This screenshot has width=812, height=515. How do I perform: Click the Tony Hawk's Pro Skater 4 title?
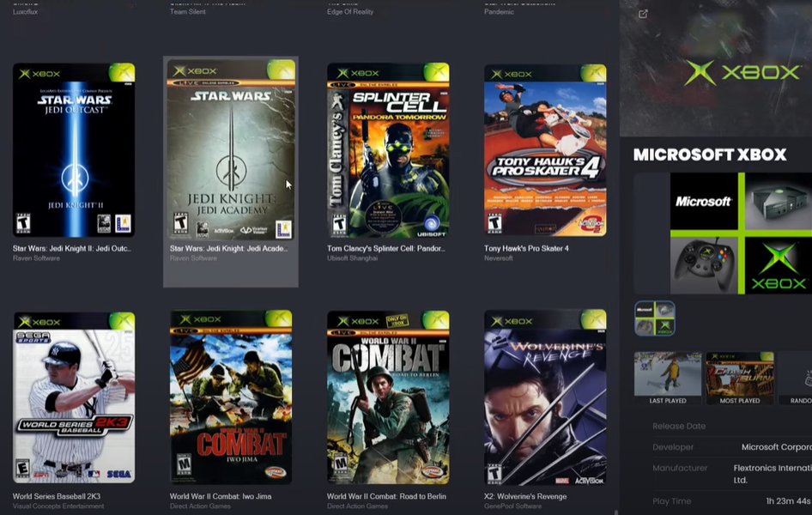point(526,249)
